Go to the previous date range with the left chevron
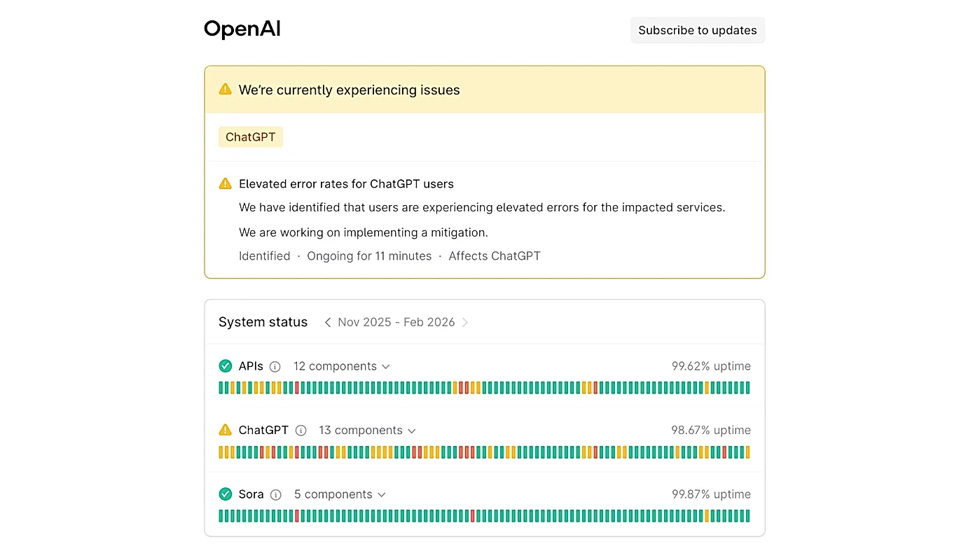 [x=327, y=322]
